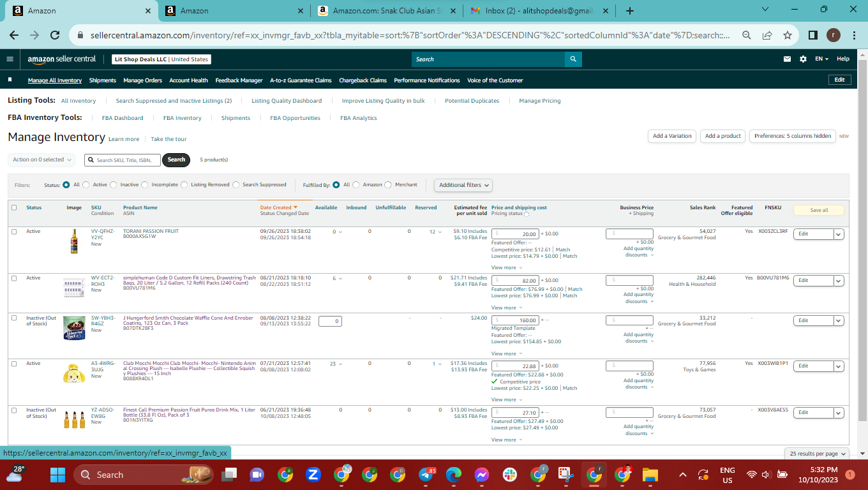Click the Search SKU, Title, ISBN input field

pos(122,160)
